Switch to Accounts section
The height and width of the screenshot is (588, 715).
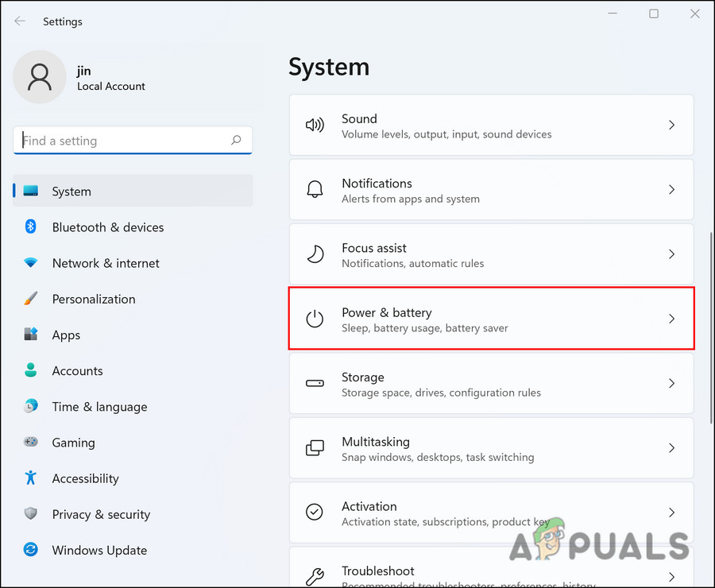[77, 371]
